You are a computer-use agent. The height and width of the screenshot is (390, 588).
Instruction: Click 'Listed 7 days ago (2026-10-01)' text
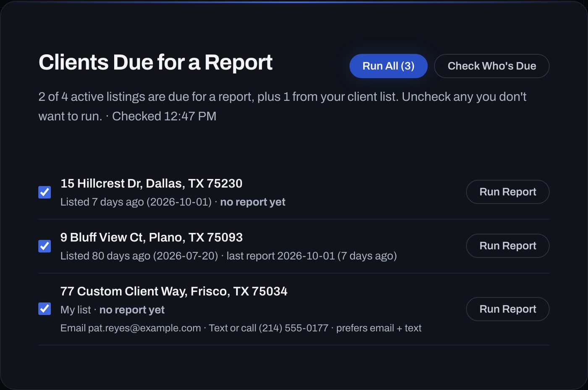coord(136,202)
